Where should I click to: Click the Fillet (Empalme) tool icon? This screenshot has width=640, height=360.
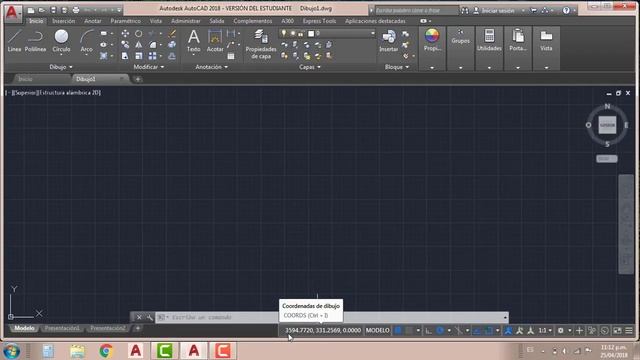point(153,44)
